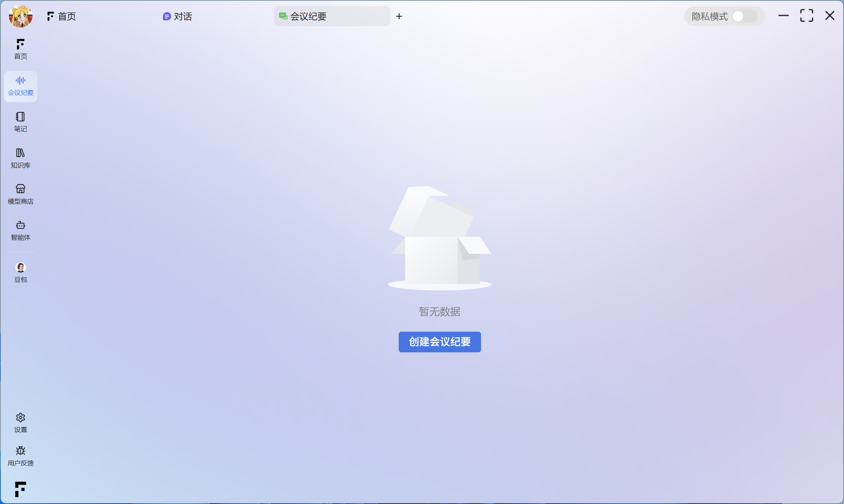Add a new tab with plus button
Viewport: 844px width, 504px height.
pyautogui.click(x=399, y=16)
